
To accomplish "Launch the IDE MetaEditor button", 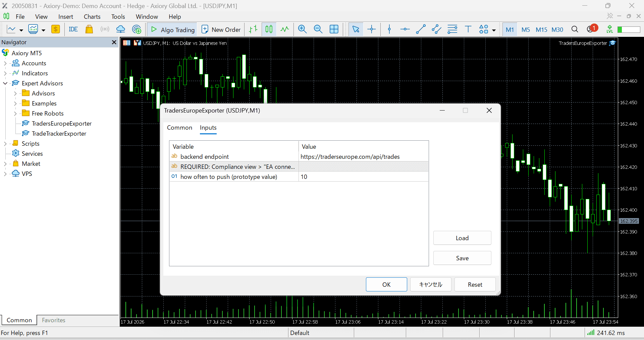I will (73, 29).
